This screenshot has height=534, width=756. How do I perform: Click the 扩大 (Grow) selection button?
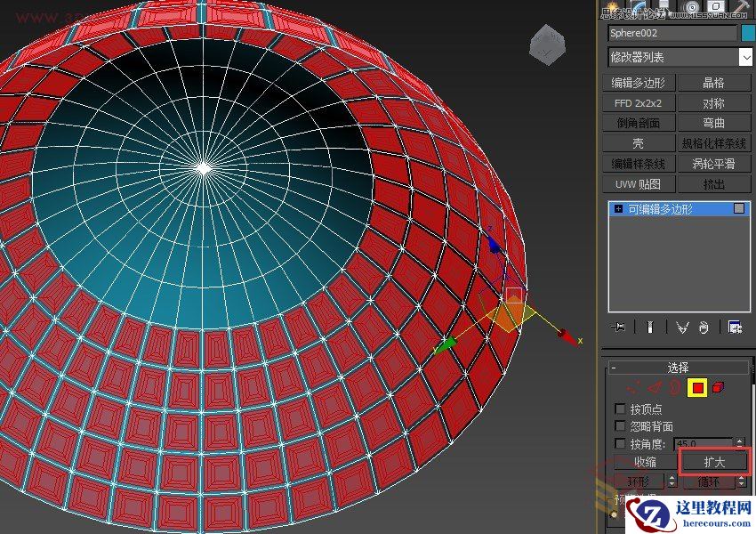pyautogui.click(x=715, y=462)
